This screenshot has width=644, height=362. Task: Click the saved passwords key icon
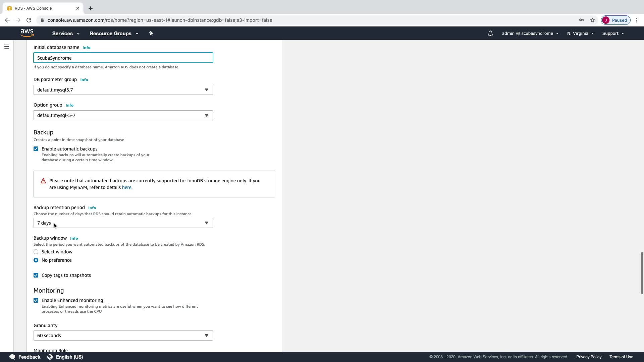click(581, 20)
